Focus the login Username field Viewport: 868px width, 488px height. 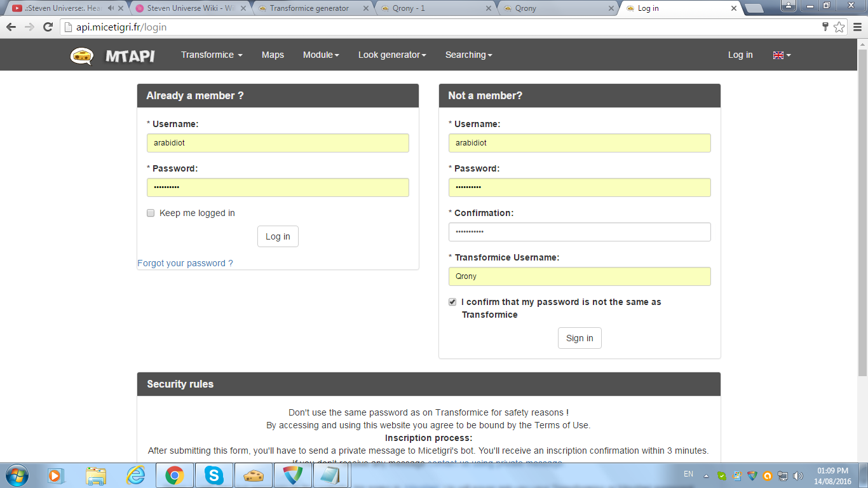(x=278, y=143)
